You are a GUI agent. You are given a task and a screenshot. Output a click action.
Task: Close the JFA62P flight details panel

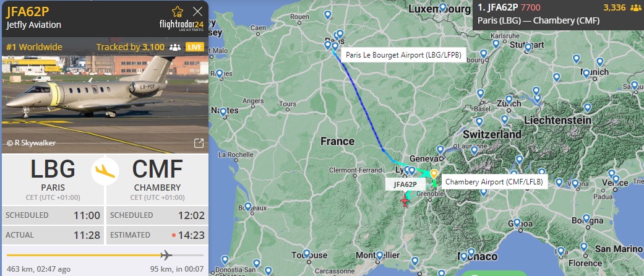[197, 12]
